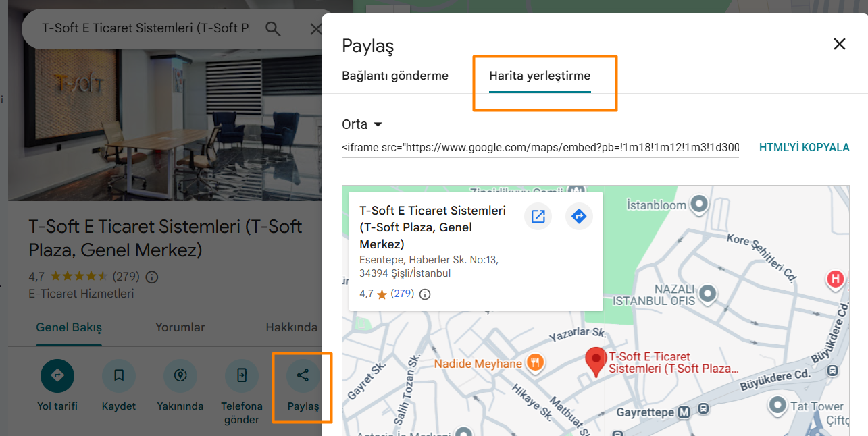Click the red hospital H marker
The height and width of the screenshot is (436, 868).
pos(836,279)
